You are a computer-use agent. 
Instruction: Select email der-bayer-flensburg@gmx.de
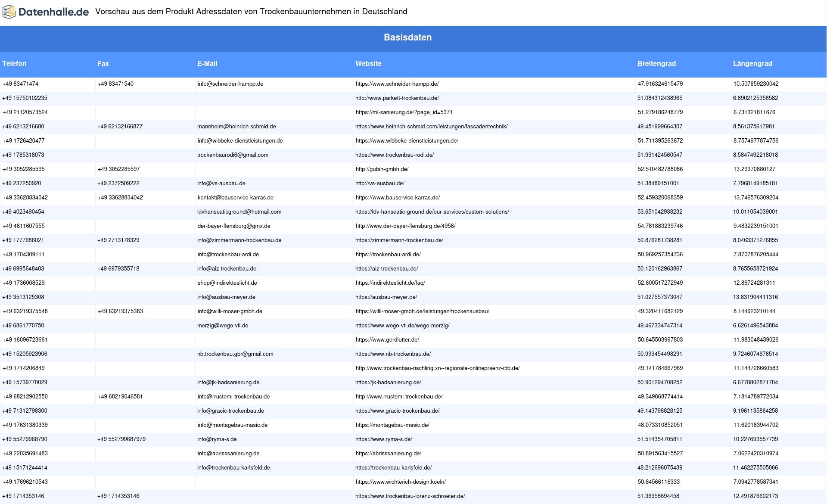(234, 226)
